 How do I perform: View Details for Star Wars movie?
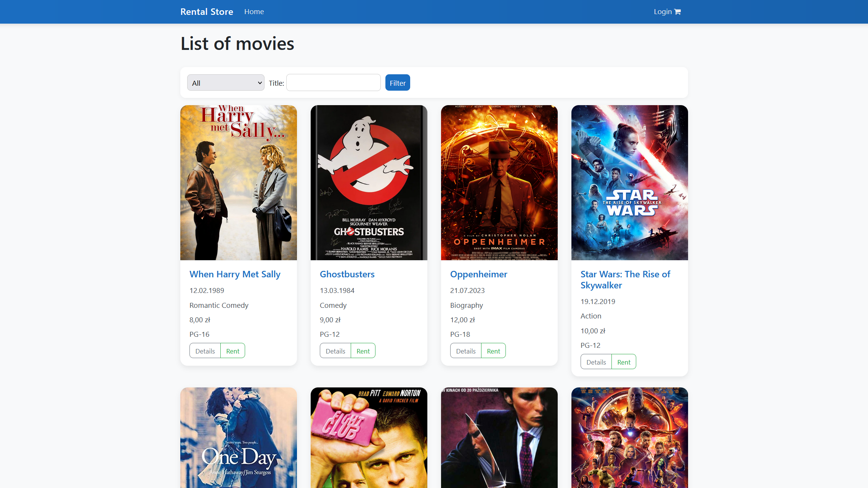596,362
